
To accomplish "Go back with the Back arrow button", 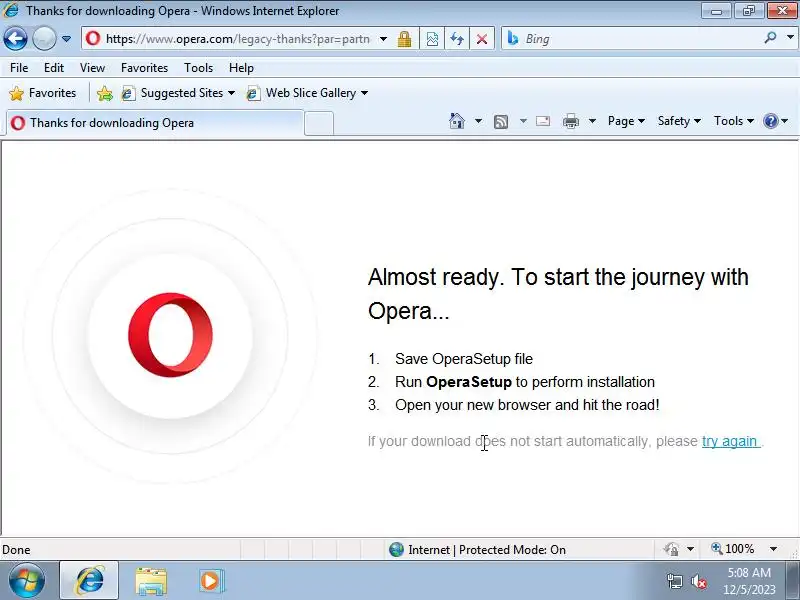I will point(15,38).
